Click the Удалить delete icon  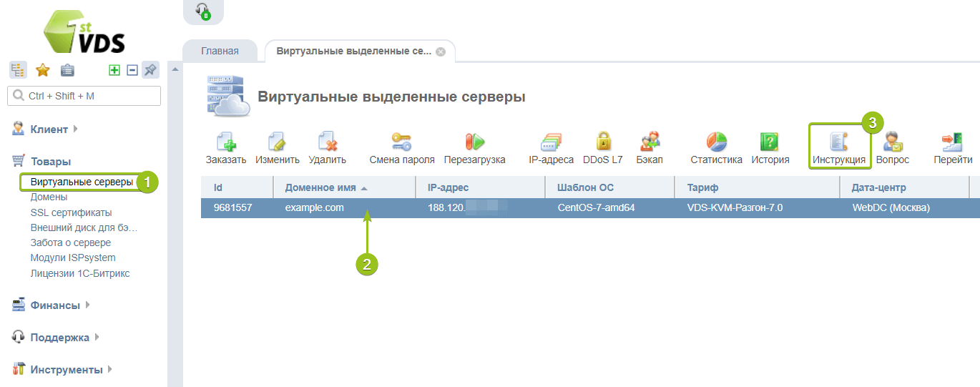(x=327, y=142)
